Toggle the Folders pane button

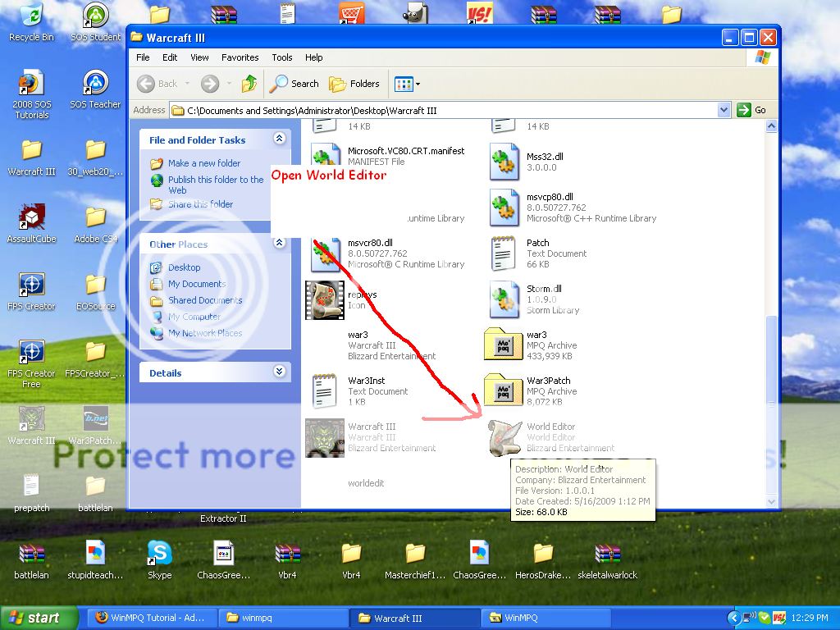click(x=354, y=84)
